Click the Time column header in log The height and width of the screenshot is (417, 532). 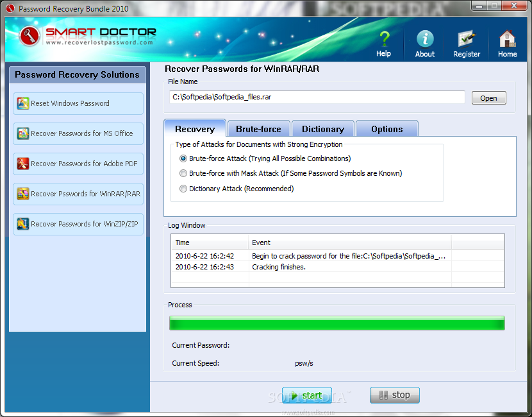click(210, 243)
